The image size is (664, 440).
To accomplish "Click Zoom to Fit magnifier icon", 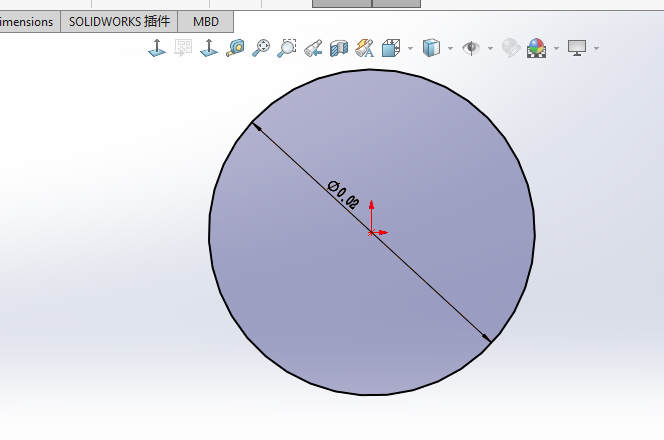I will click(261, 48).
